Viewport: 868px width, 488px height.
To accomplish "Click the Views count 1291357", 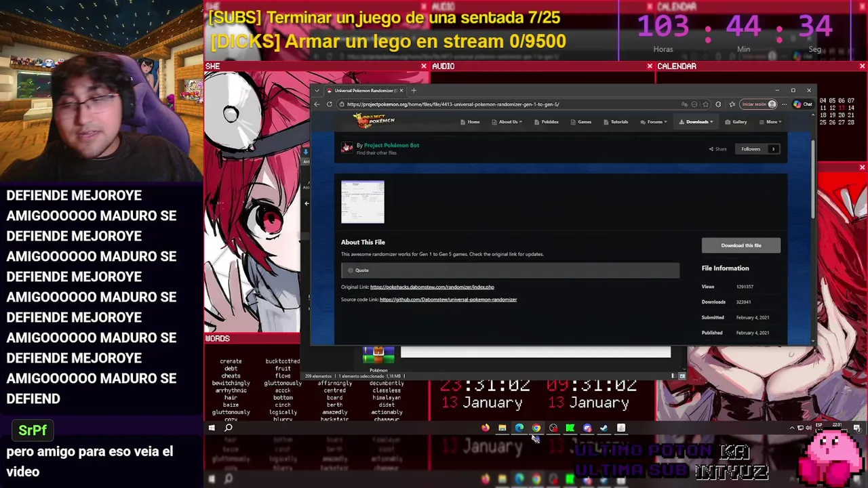I will click(745, 287).
